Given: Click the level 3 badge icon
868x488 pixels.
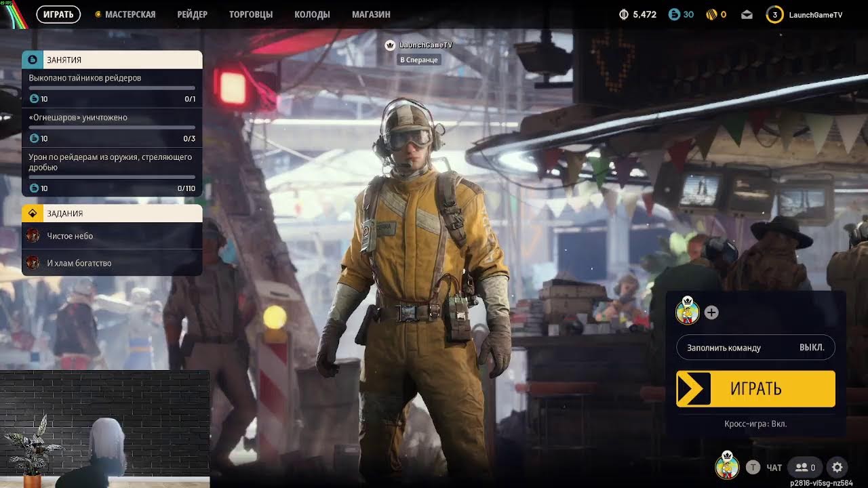Looking at the screenshot, I should (x=774, y=14).
